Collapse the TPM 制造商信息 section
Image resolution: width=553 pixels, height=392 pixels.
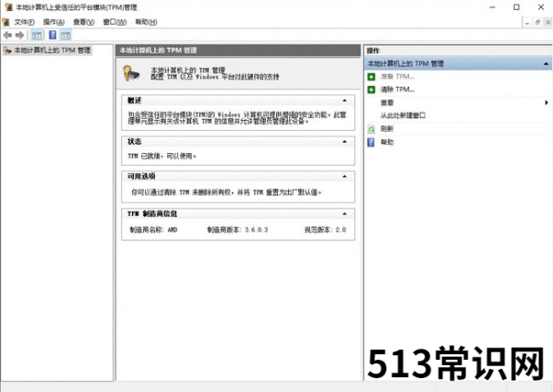tap(344, 213)
